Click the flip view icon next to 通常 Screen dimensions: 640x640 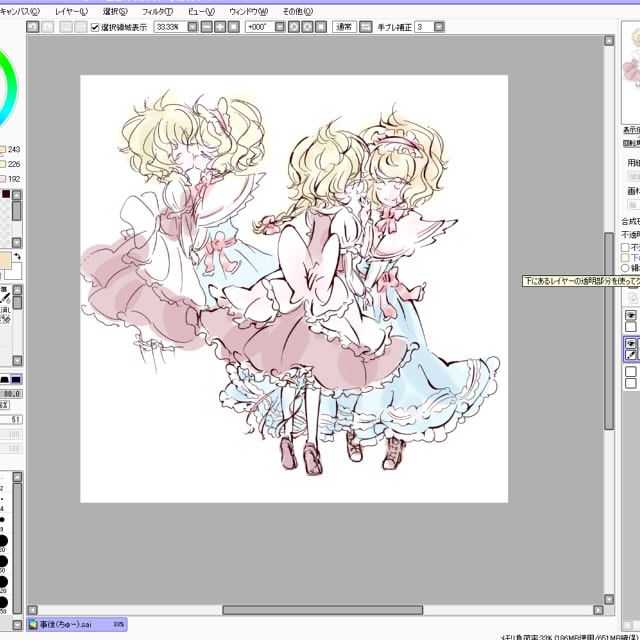[x=366, y=27]
